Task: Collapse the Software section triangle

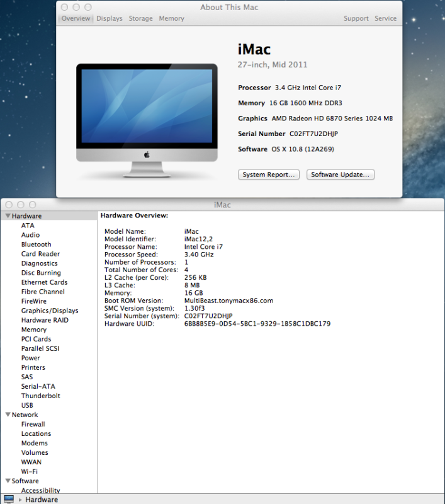Action: pos(8,481)
